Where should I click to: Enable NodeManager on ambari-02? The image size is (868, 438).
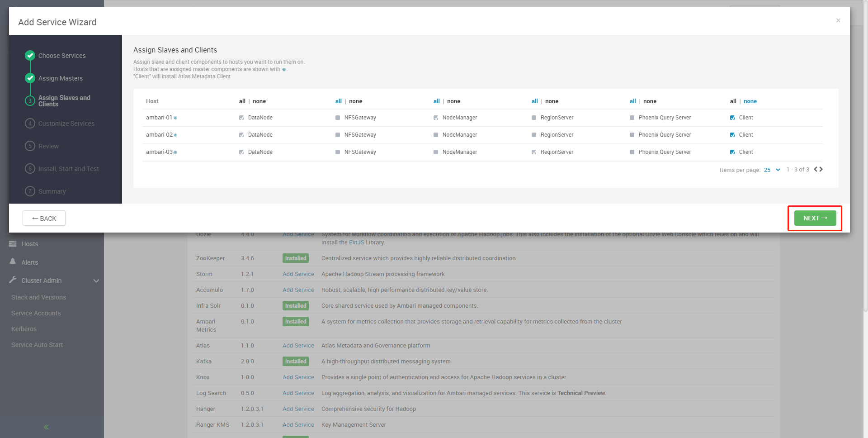pyautogui.click(x=436, y=135)
